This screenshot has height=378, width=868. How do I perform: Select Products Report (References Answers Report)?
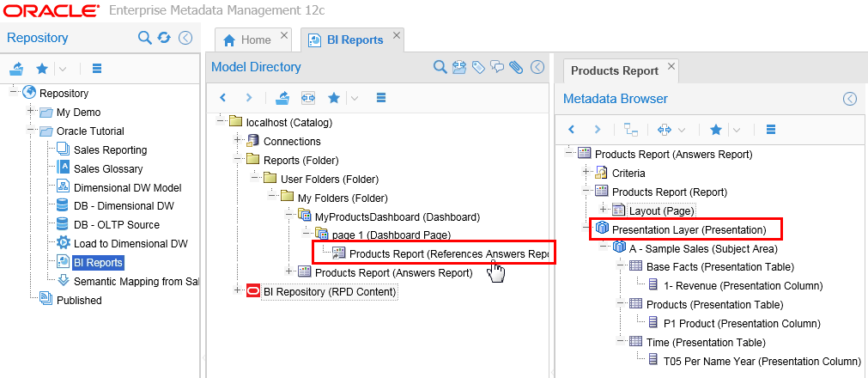[x=448, y=253]
